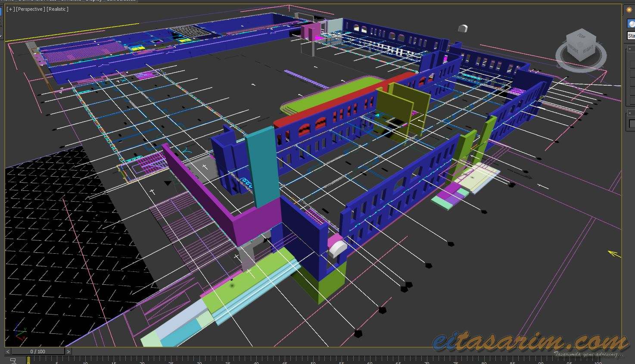This screenshot has width=635, height=364.
Task: Select the Geometry category sphere icon
Action: tap(631, 24)
